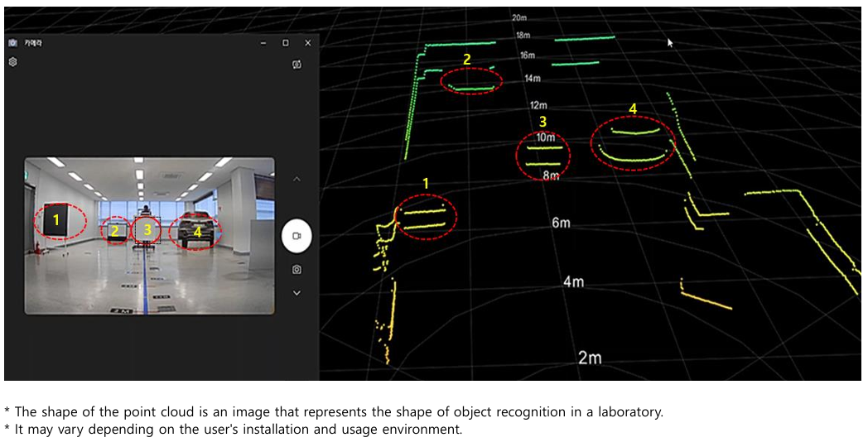Click the Camera app title bar icon
868x447 pixels.
tap(12, 43)
